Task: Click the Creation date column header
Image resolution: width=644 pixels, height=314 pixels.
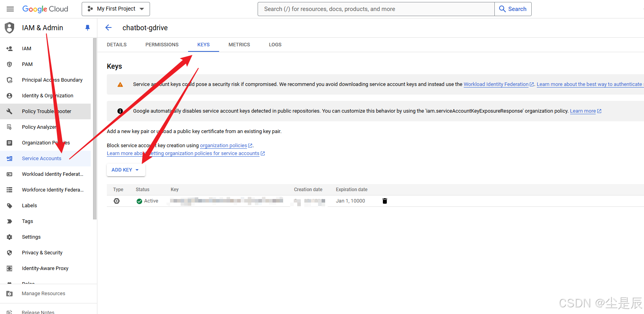Action: tap(308, 190)
